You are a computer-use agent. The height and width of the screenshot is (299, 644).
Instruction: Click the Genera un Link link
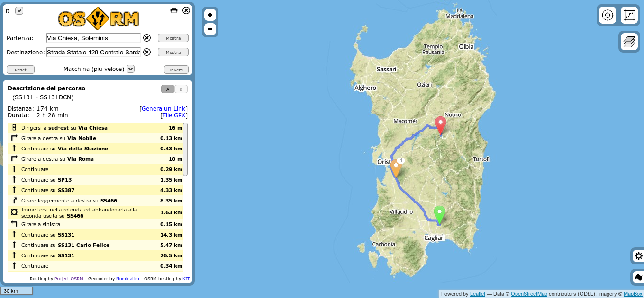pyautogui.click(x=163, y=109)
